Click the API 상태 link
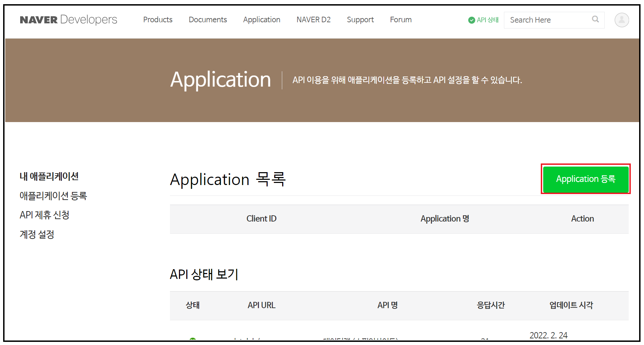 tap(488, 20)
